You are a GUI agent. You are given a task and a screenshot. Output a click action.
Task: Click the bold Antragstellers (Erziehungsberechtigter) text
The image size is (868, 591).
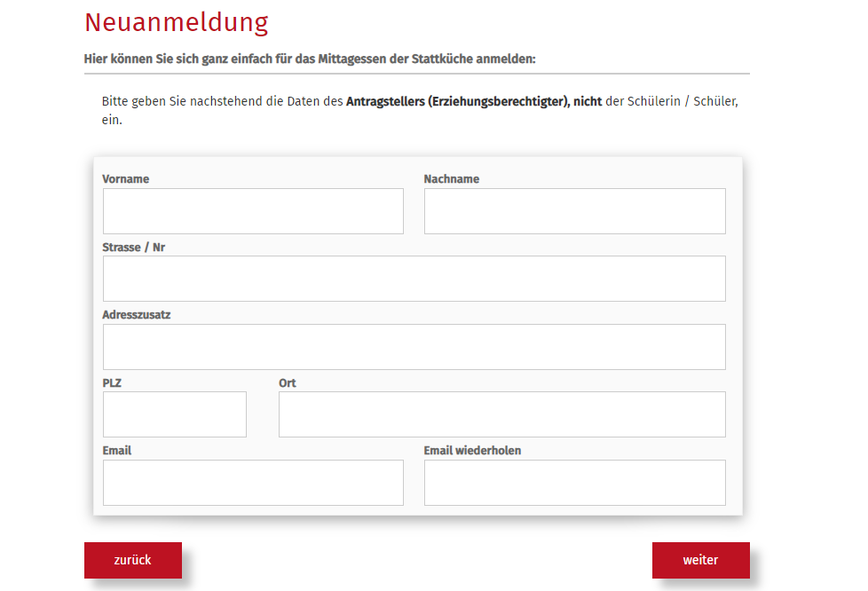coord(456,102)
